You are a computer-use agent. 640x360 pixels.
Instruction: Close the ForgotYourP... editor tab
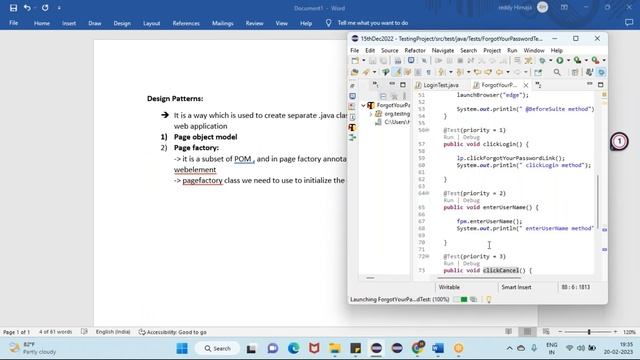point(526,85)
